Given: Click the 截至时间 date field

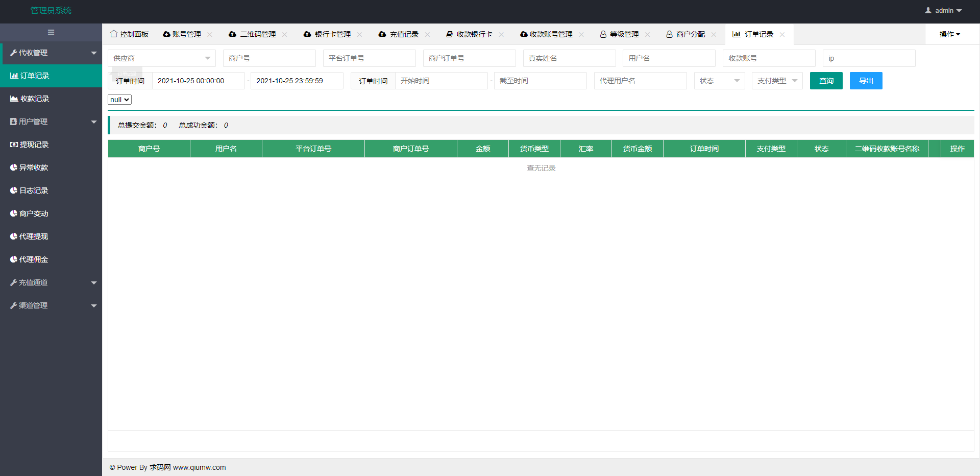Looking at the screenshot, I should 541,81.
